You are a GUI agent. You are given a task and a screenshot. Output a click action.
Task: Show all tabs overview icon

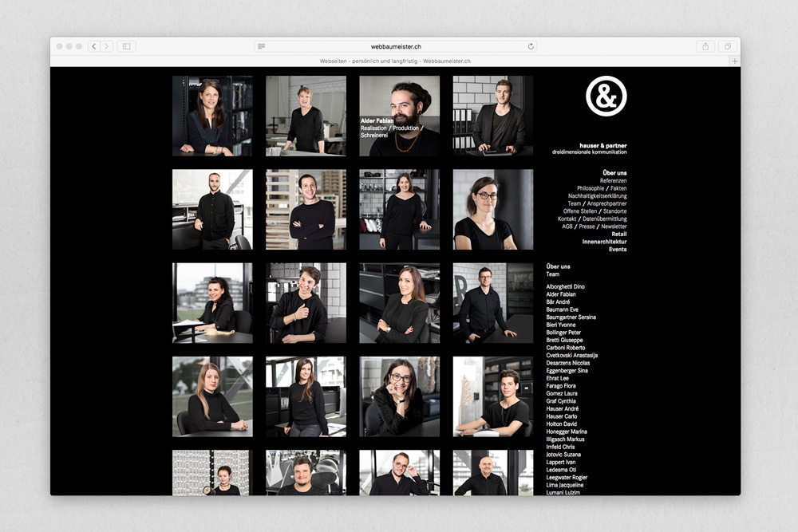[x=727, y=46]
